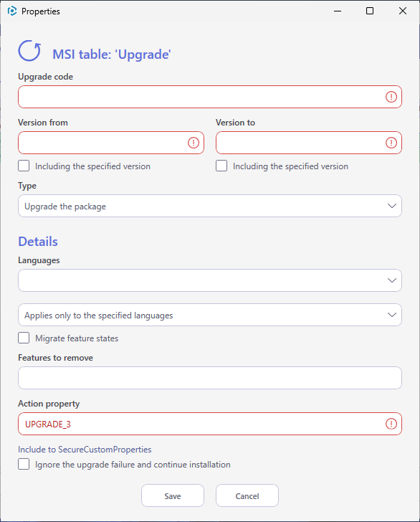Expand the Languages dropdown

pyautogui.click(x=210, y=280)
